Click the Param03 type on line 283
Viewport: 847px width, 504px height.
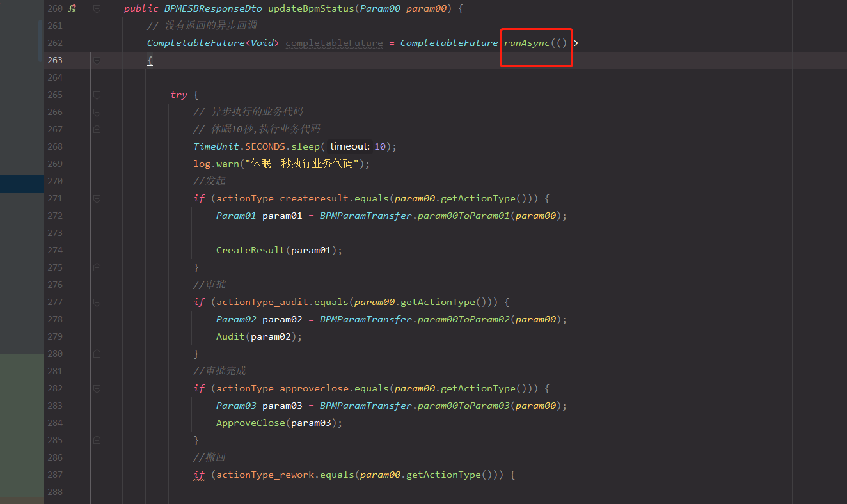pos(236,406)
